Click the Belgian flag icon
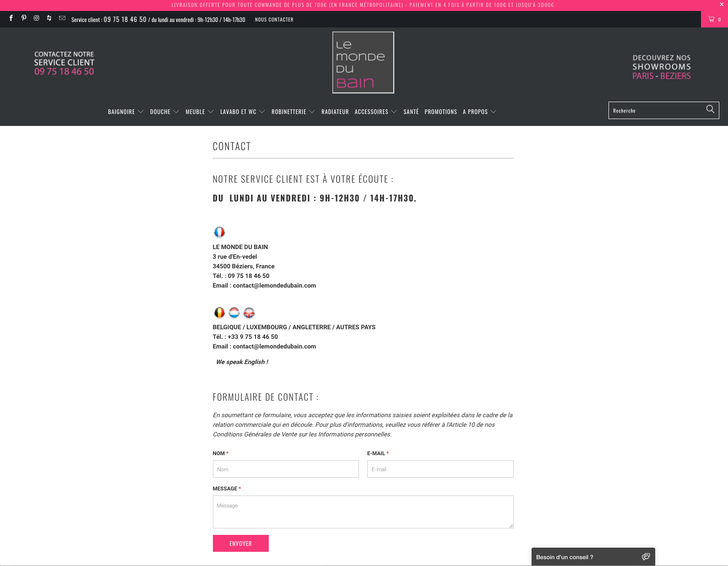 (x=219, y=313)
